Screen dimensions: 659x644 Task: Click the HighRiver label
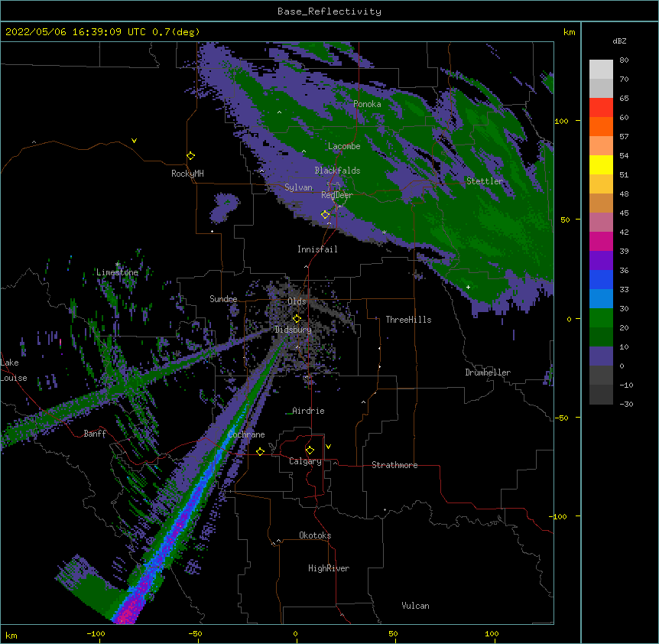(329, 568)
